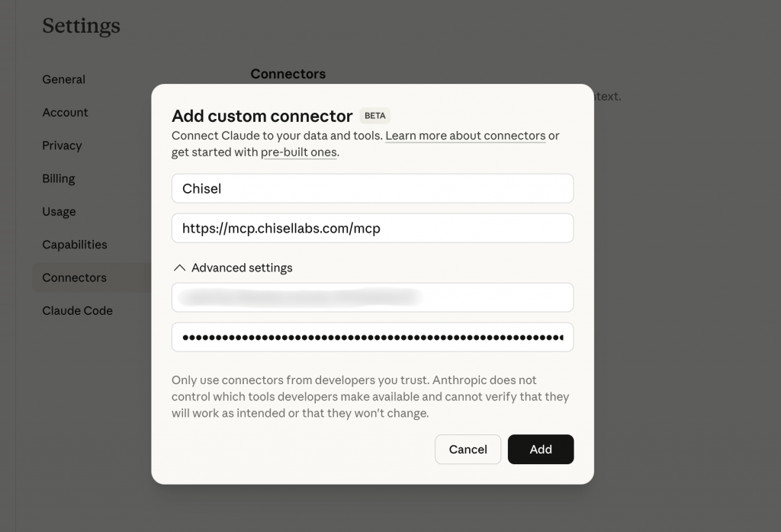Follow the pre-built ones link
781x532 pixels.
[x=299, y=152]
